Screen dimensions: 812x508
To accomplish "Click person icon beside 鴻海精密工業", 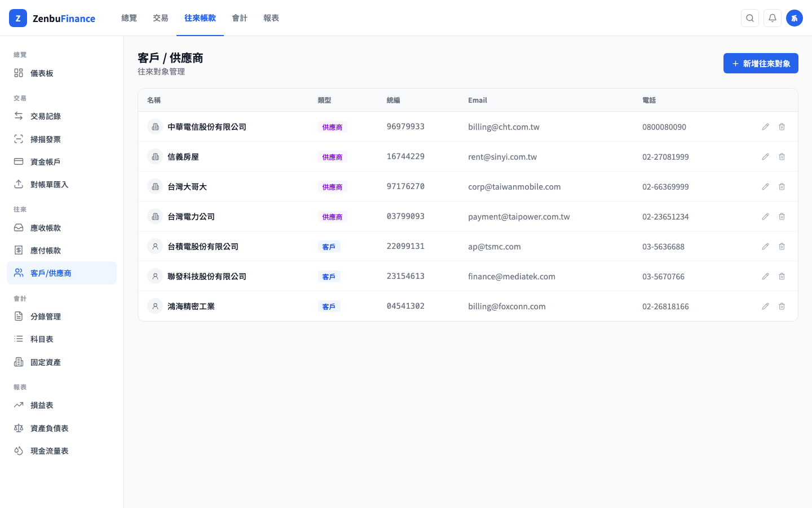I will [155, 306].
